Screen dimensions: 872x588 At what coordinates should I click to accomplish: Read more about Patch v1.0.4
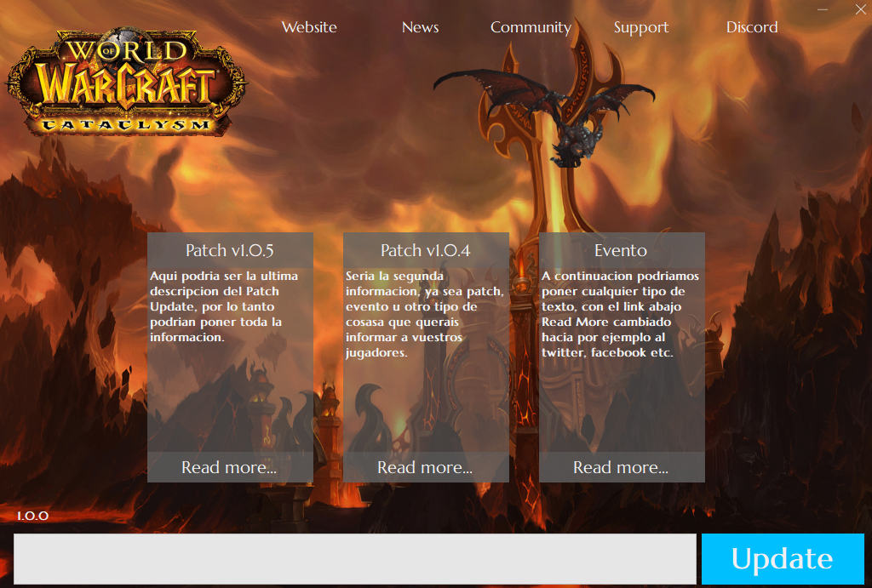pyautogui.click(x=426, y=467)
